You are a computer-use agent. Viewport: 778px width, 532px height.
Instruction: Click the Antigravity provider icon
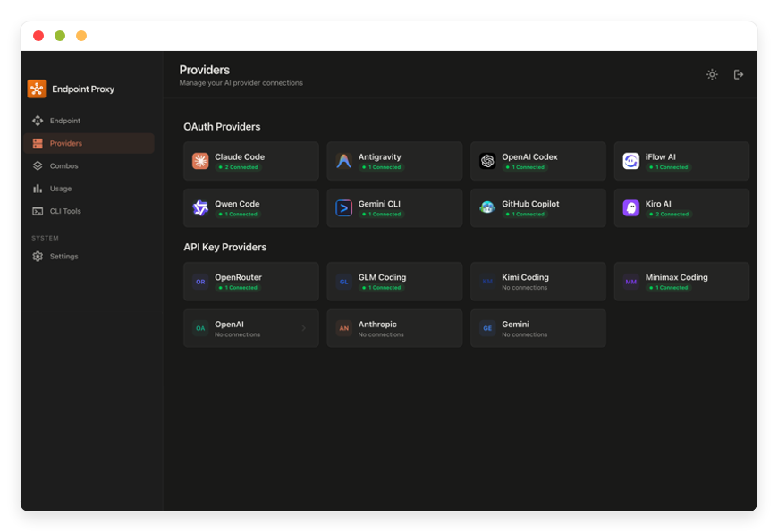click(x=344, y=161)
